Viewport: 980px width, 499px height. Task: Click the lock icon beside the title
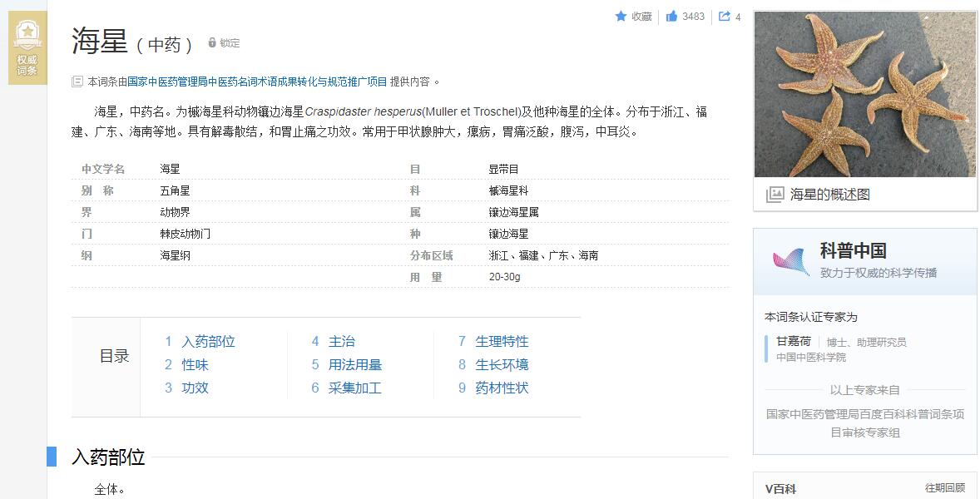[212, 43]
